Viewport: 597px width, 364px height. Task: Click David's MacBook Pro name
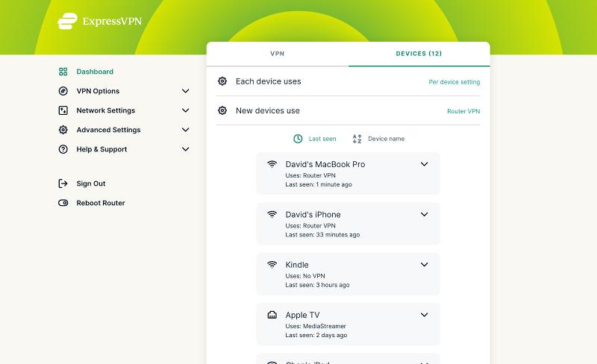coord(325,164)
